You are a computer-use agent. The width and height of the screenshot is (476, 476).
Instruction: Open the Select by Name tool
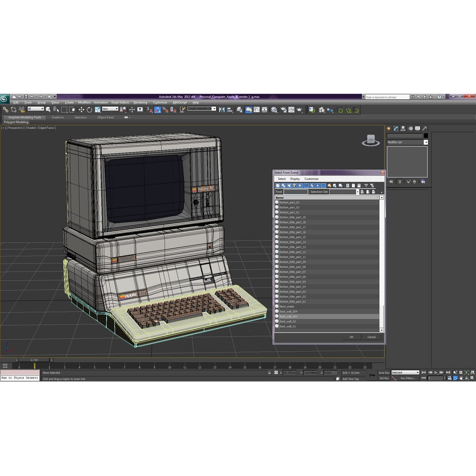click(x=56, y=110)
